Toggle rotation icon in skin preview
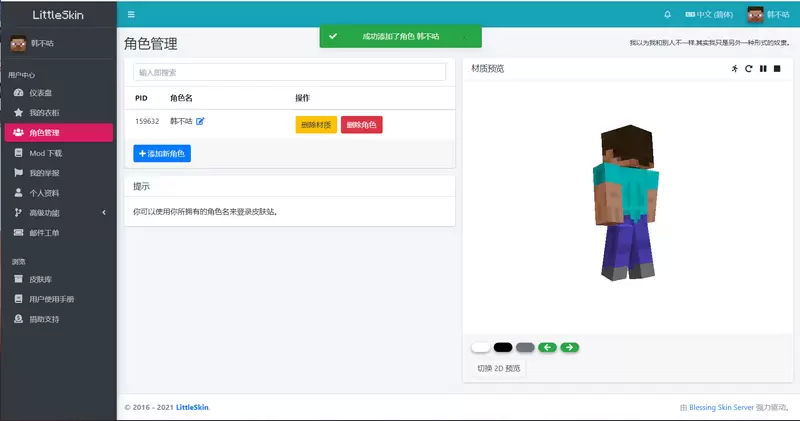The image size is (800, 421). point(748,68)
